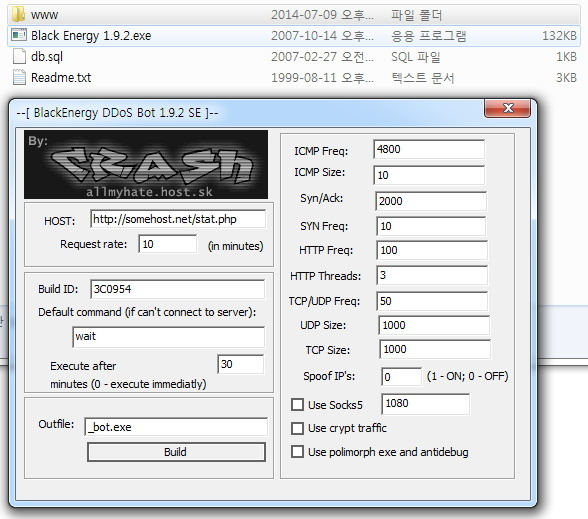This screenshot has height=519, width=588.
Task: Click the TCP Size field
Action: [435, 350]
